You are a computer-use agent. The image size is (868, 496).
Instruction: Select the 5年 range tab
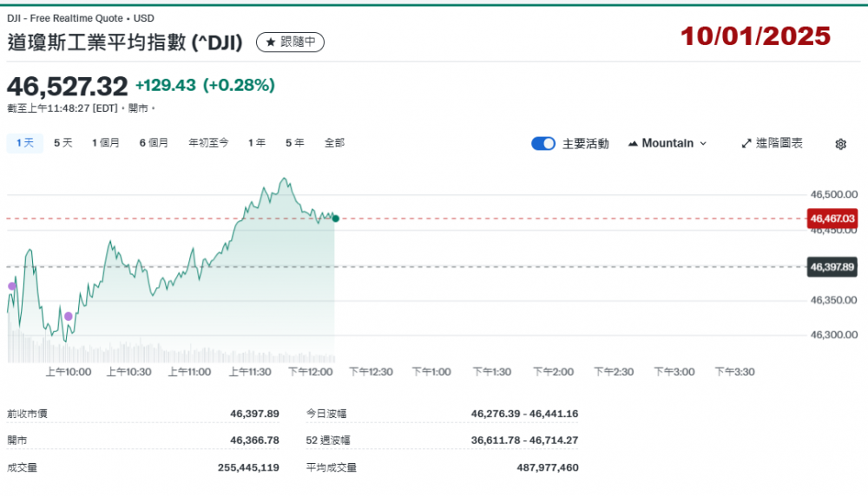pos(294,142)
